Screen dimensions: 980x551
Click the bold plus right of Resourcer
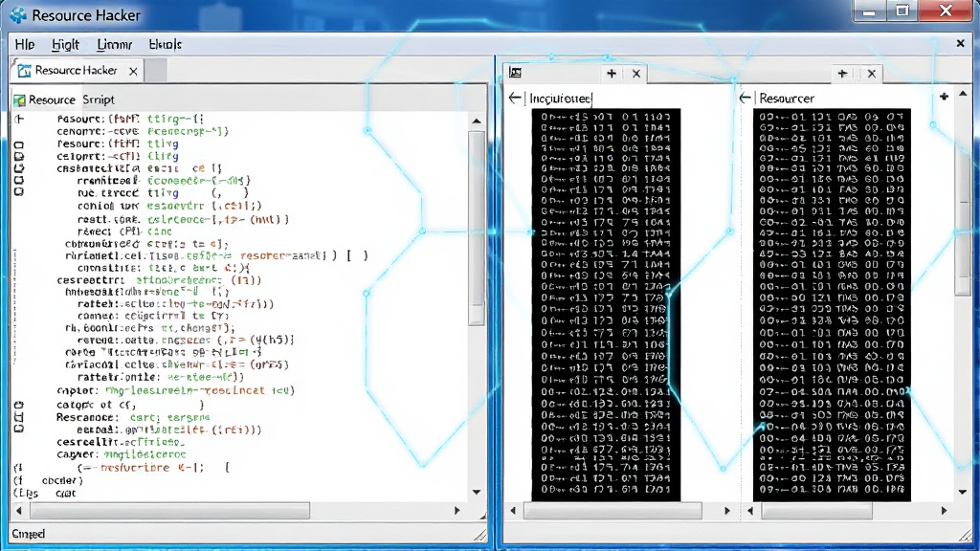click(x=944, y=97)
